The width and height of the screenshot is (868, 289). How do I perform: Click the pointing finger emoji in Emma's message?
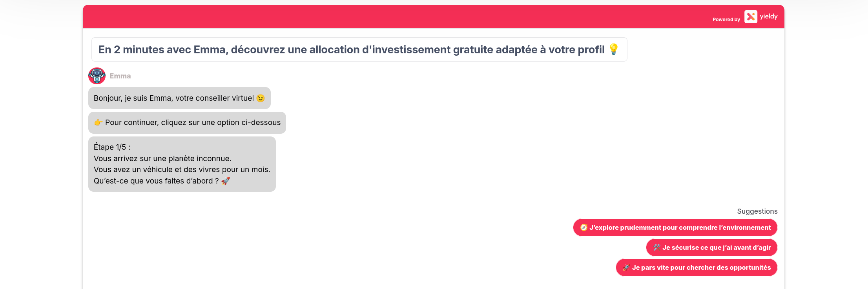pos(98,122)
